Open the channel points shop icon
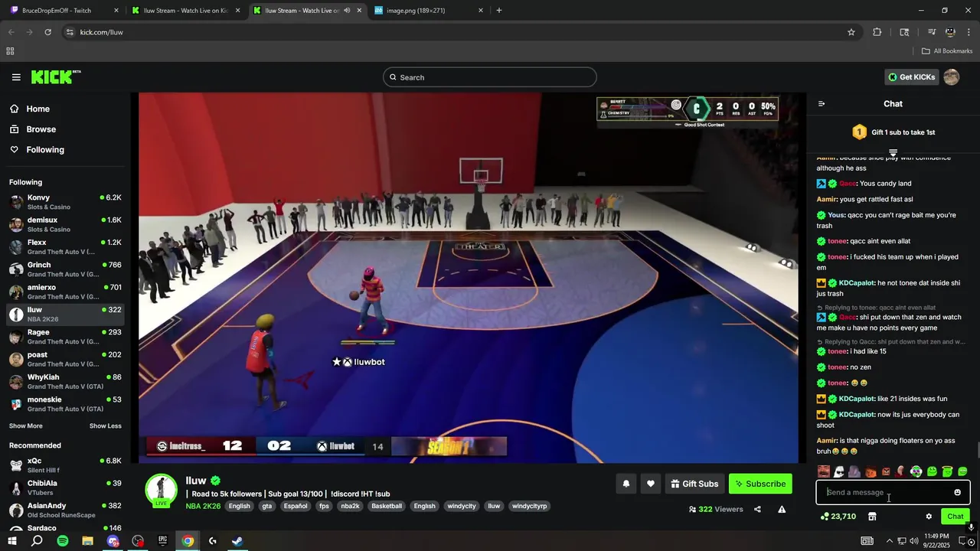 [x=871, y=517]
